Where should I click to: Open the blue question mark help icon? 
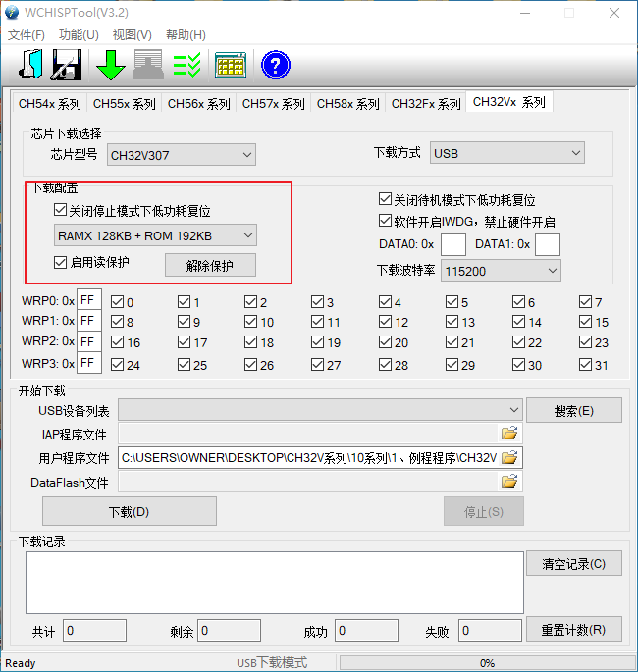click(276, 65)
